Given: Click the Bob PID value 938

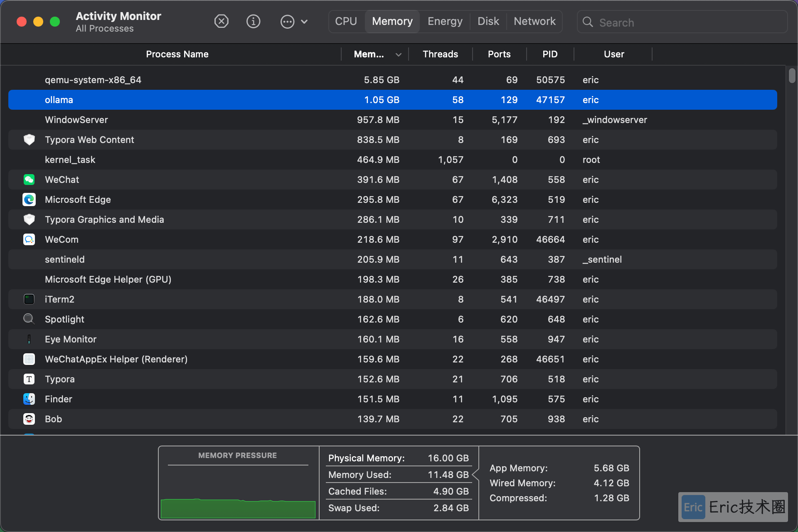Looking at the screenshot, I should 556,419.
